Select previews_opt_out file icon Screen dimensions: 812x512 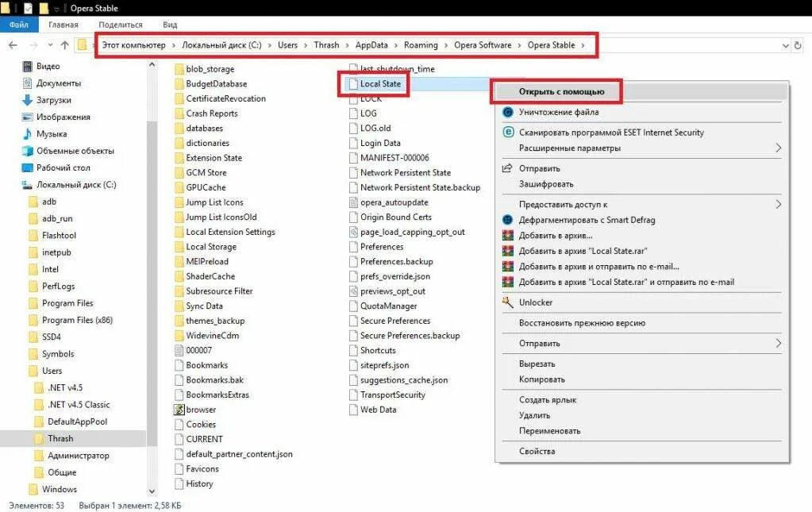tap(354, 291)
